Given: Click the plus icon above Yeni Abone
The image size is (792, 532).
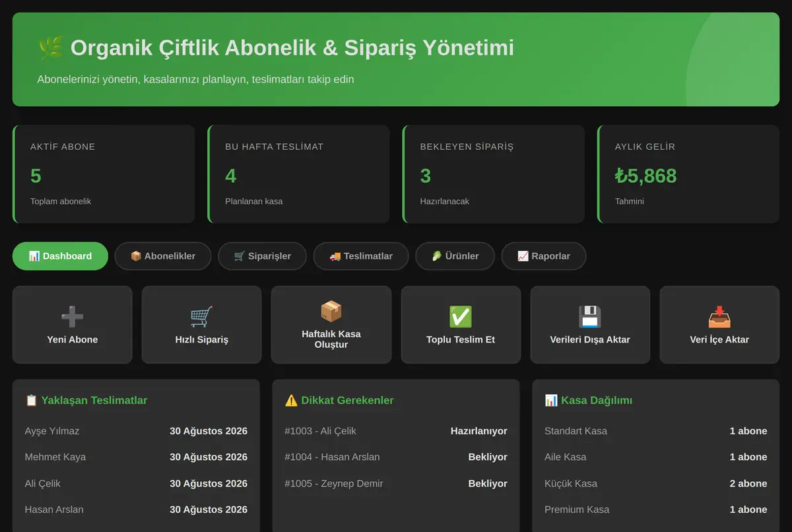Looking at the screenshot, I should (73, 317).
